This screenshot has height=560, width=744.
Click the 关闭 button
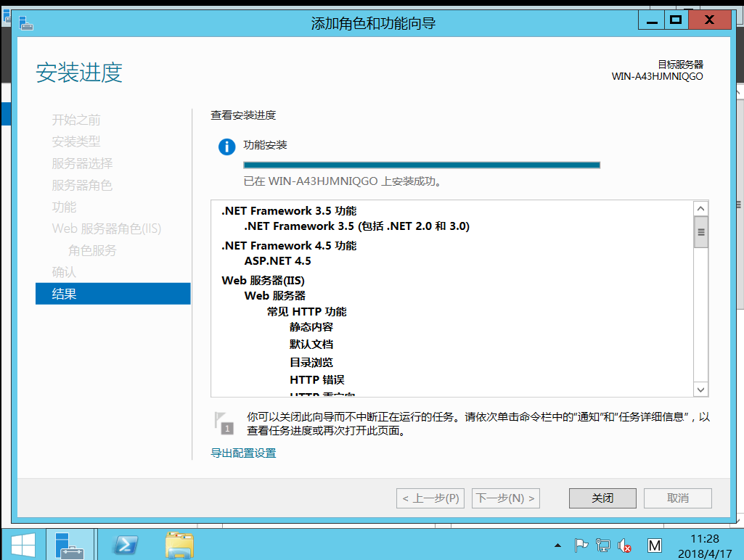[602, 498]
